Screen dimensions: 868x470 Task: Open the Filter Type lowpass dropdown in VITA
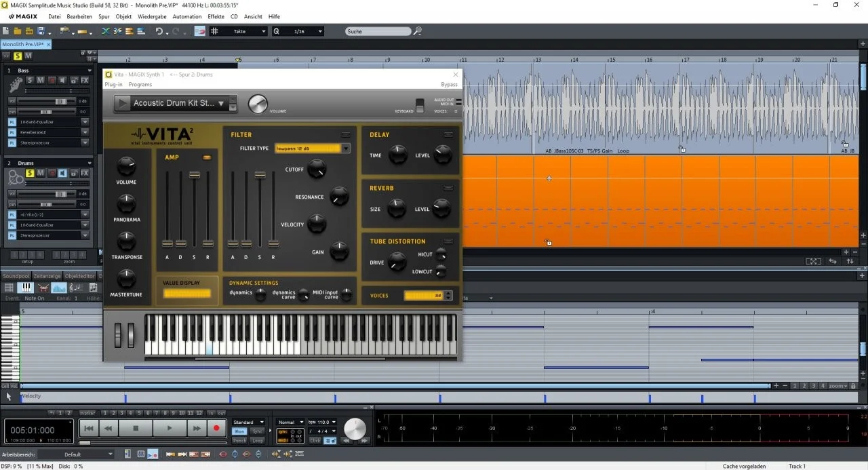point(344,149)
